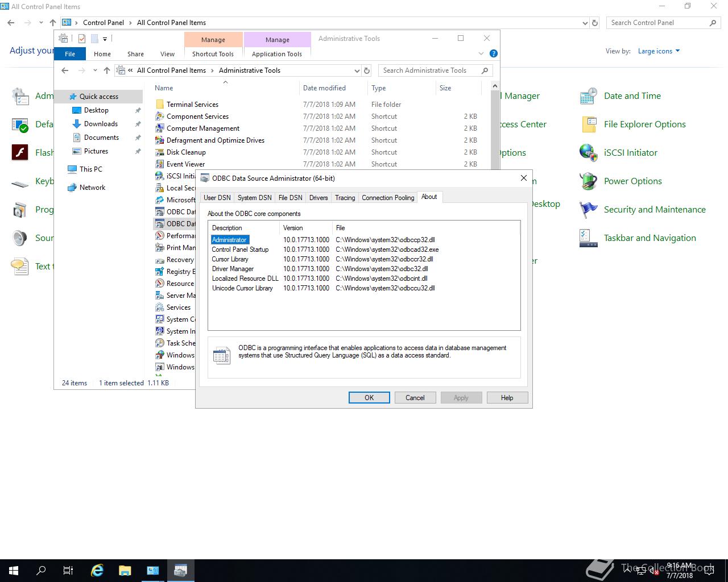This screenshot has width=728, height=582.
Task: Switch to Drivers tab
Action: (318, 198)
